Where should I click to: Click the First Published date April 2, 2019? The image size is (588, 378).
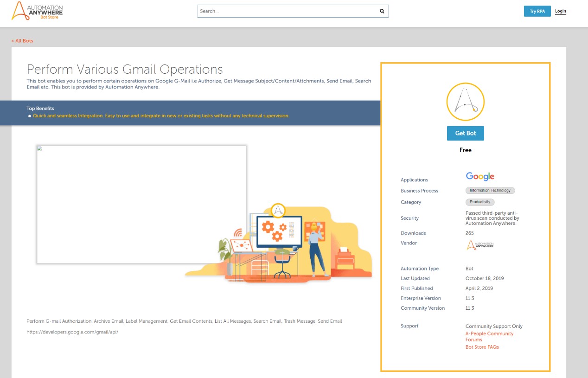(x=479, y=288)
